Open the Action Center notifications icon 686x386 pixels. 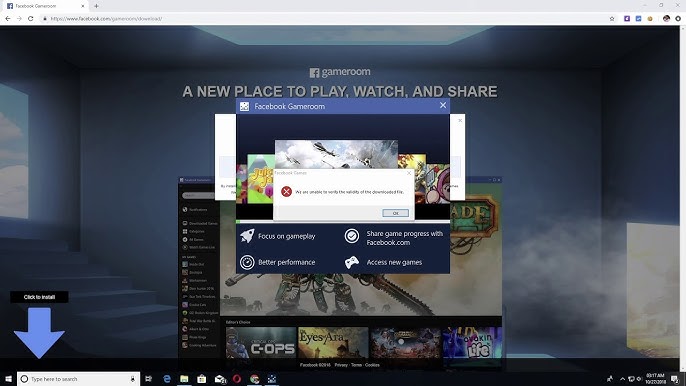(675, 379)
